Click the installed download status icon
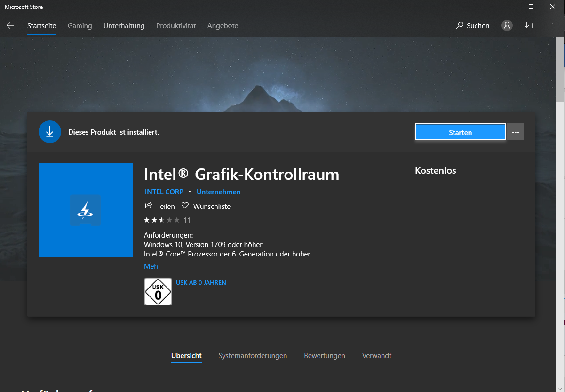This screenshot has width=565, height=392. tap(50, 132)
